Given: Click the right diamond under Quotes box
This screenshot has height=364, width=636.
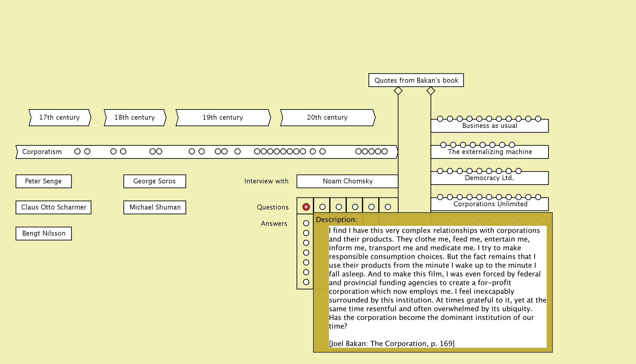Looking at the screenshot, I should 431,91.
